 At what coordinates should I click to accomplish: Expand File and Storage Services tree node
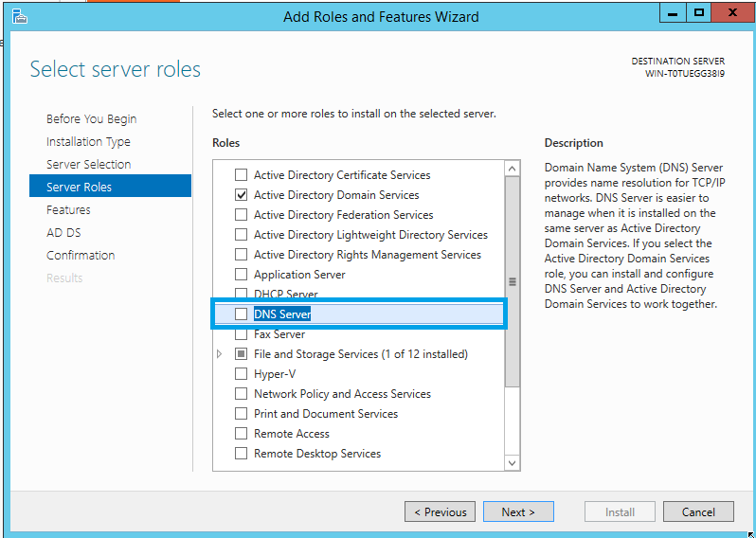coord(220,354)
